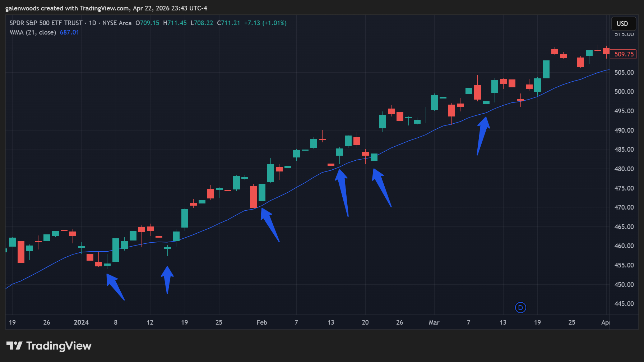
Task: Click the 450.00 price axis label
Action: coord(624,285)
